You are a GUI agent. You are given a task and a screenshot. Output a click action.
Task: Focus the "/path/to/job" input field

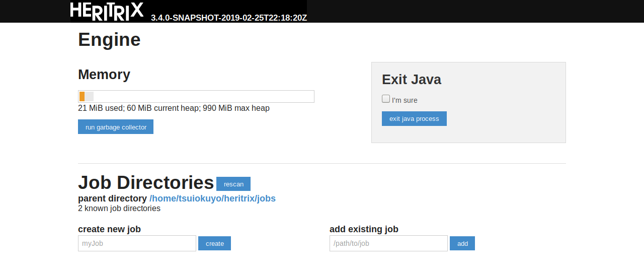pyautogui.click(x=388, y=243)
